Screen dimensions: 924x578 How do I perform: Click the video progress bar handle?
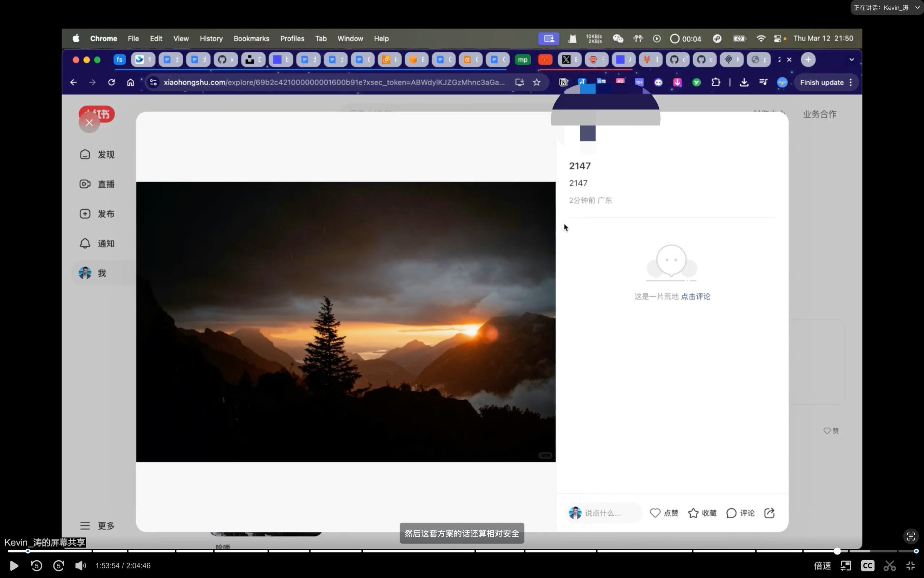[837, 551]
